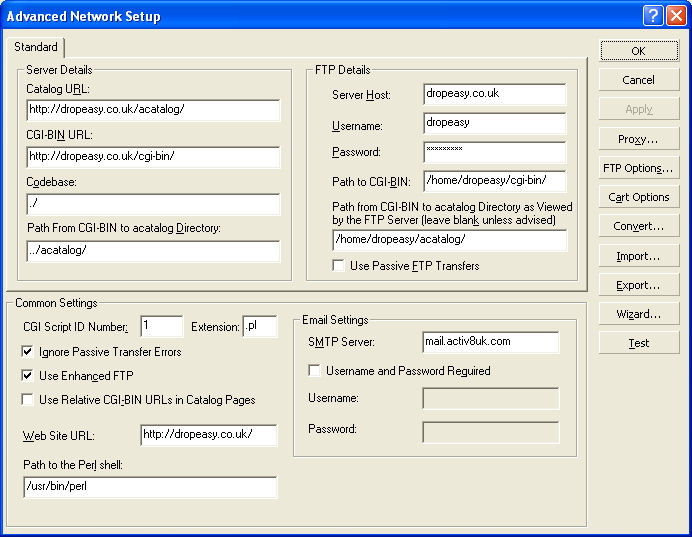Click into the Catalog URL field

tap(153, 110)
